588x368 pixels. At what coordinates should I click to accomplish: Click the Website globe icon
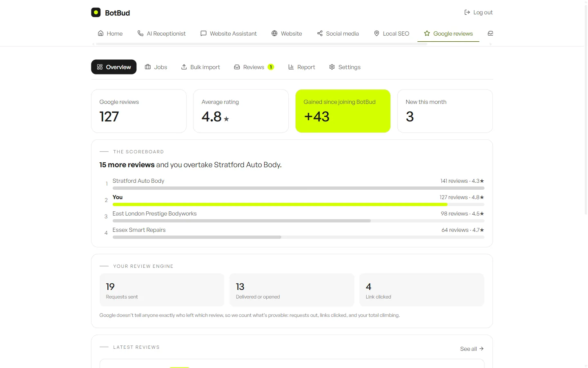point(274,33)
